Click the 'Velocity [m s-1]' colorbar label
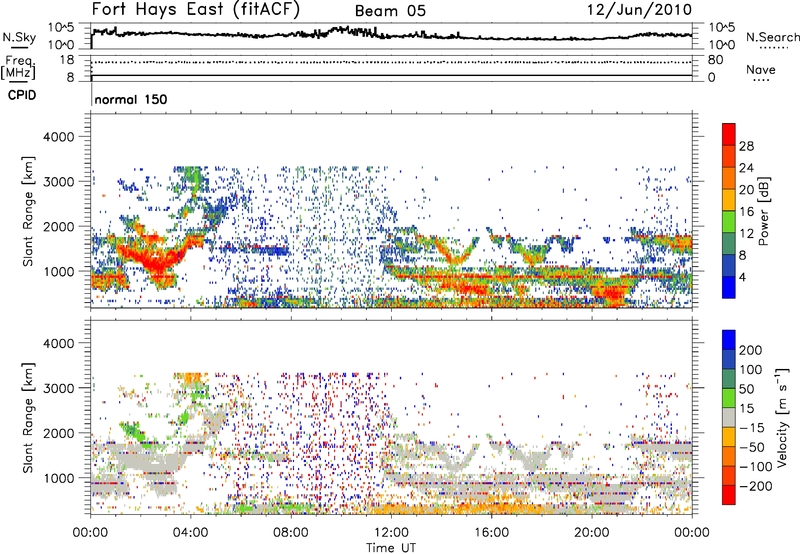This screenshot has height=554, width=800. click(781, 417)
